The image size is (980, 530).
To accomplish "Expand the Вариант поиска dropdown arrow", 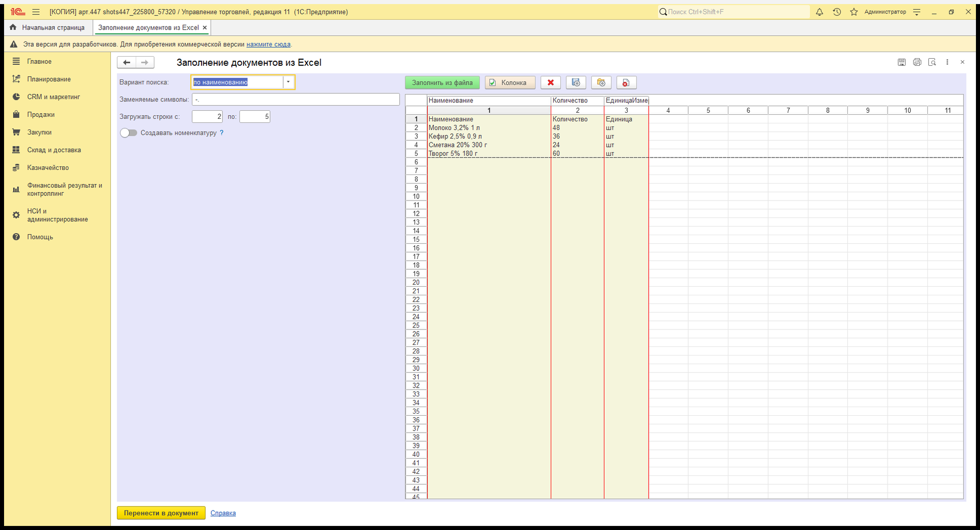I will [x=288, y=82].
